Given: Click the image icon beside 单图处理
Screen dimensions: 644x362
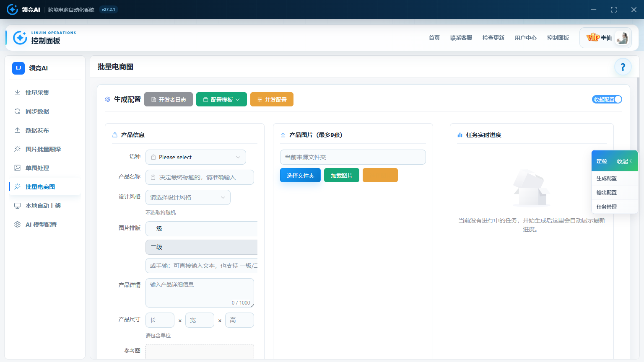Looking at the screenshot, I should click(17, 168).
